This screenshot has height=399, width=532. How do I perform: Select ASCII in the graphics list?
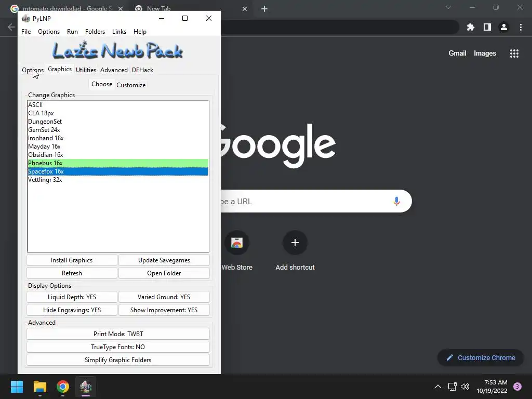118,105
